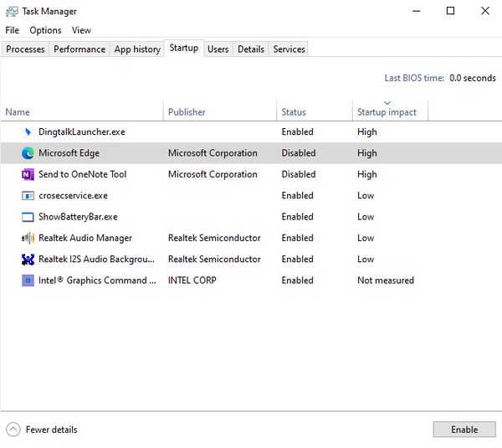Open the View menu
Image resolution: width=502 pixels, height=448 pixels.
coord(81,30)
